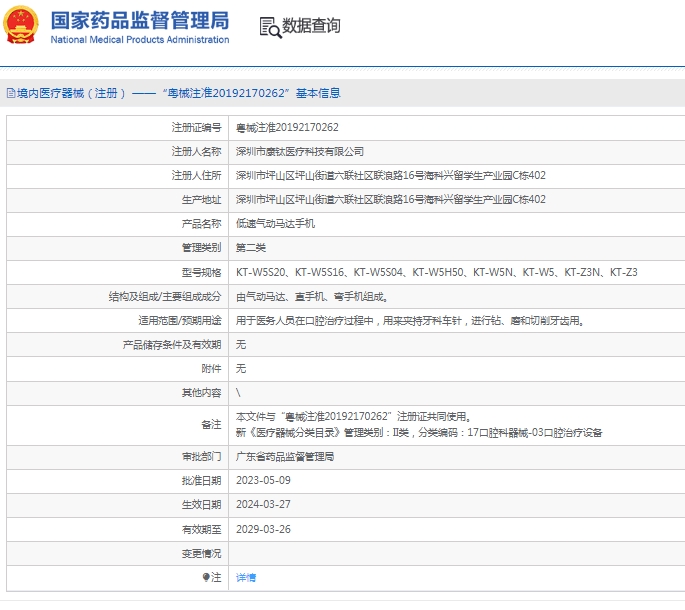Click the 变更情况 label
Viewport: 685px width, 610px height.
click(201, 554)
